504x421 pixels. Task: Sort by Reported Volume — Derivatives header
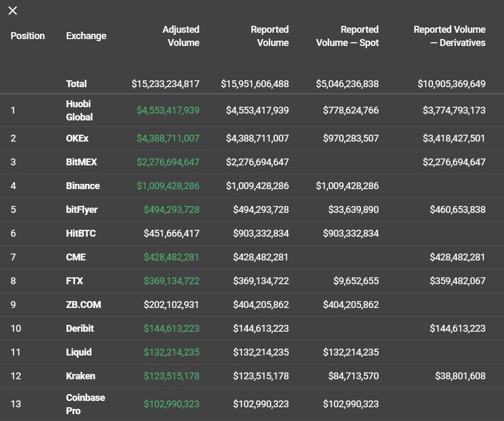[x=450, y=36]
